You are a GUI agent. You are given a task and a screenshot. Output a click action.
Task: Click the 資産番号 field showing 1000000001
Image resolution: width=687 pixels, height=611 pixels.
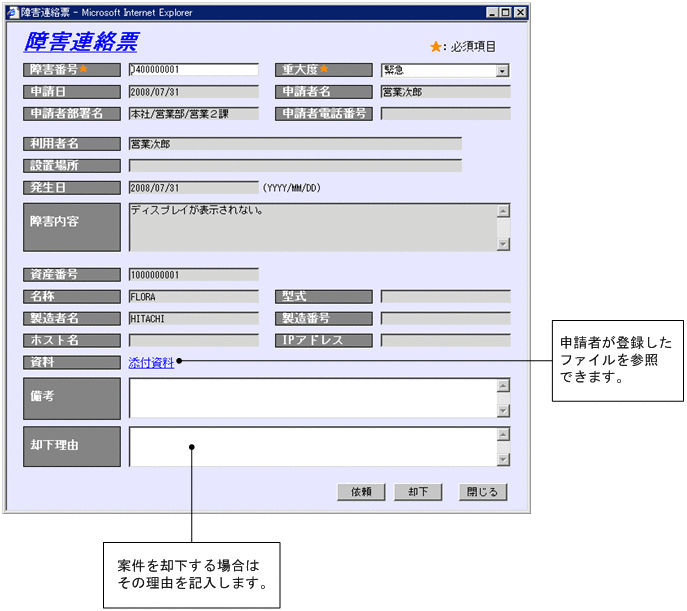(194, 275)
